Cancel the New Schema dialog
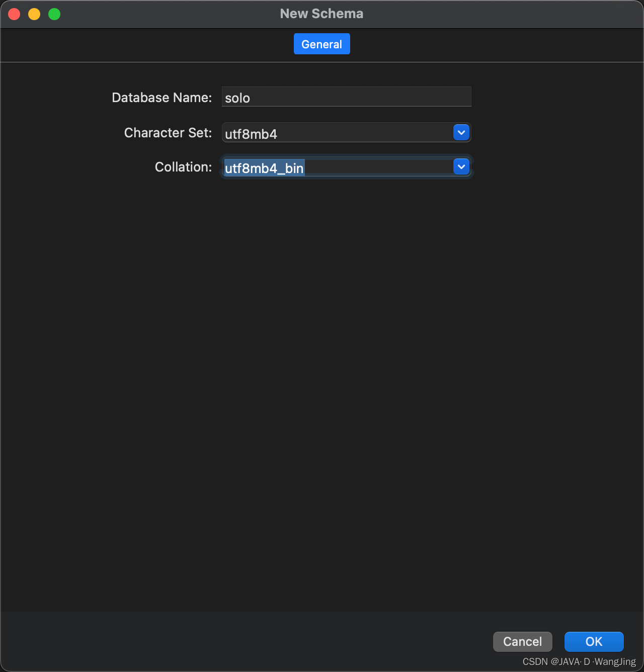 point(522,642)
